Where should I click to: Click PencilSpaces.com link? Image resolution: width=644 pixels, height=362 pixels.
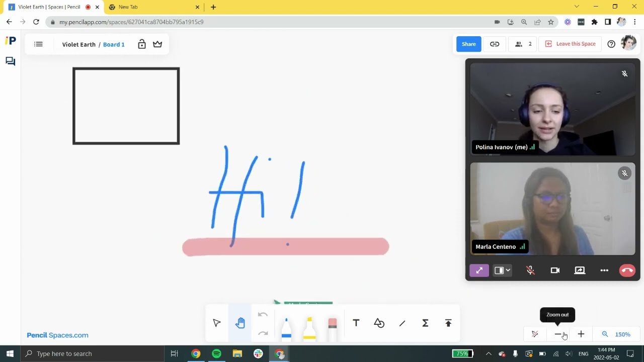(x=57, y=335)
